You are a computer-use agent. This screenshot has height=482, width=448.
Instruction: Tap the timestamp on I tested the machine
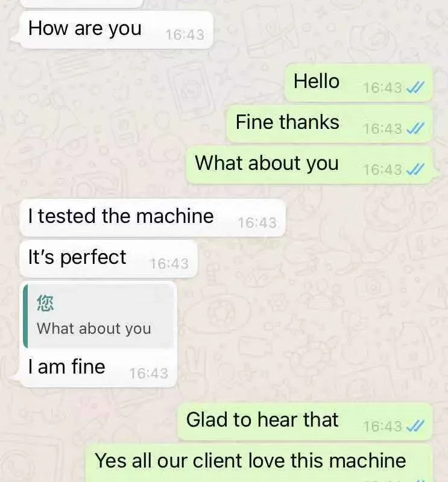click(x=257, y=223)
